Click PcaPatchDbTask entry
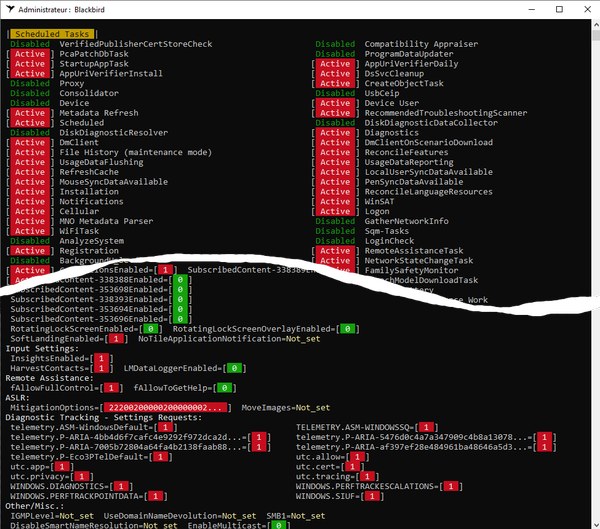 [x=94, y=54]
